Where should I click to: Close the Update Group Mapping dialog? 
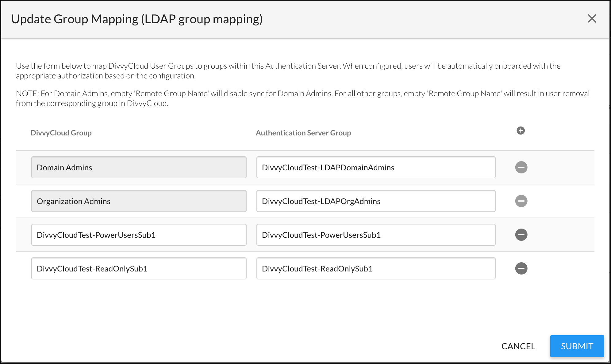[x=592, y=19]
